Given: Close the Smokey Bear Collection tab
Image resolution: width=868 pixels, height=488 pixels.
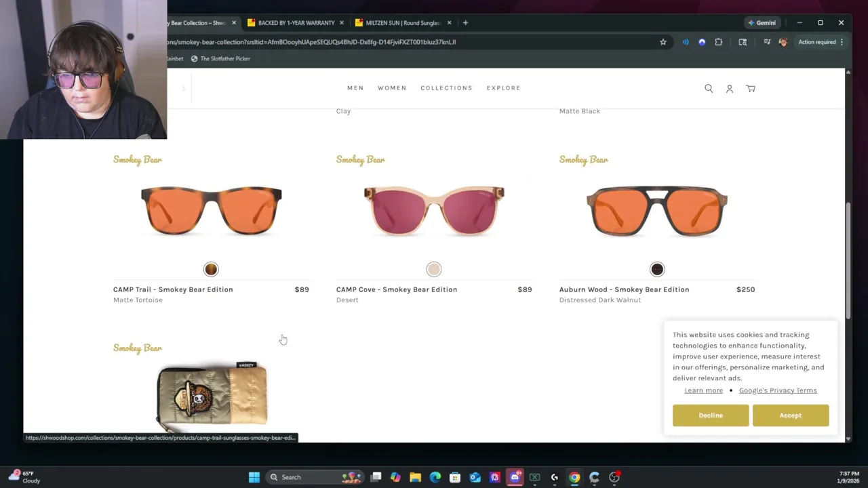Looking at the screenshot, I should coord(234,22).
